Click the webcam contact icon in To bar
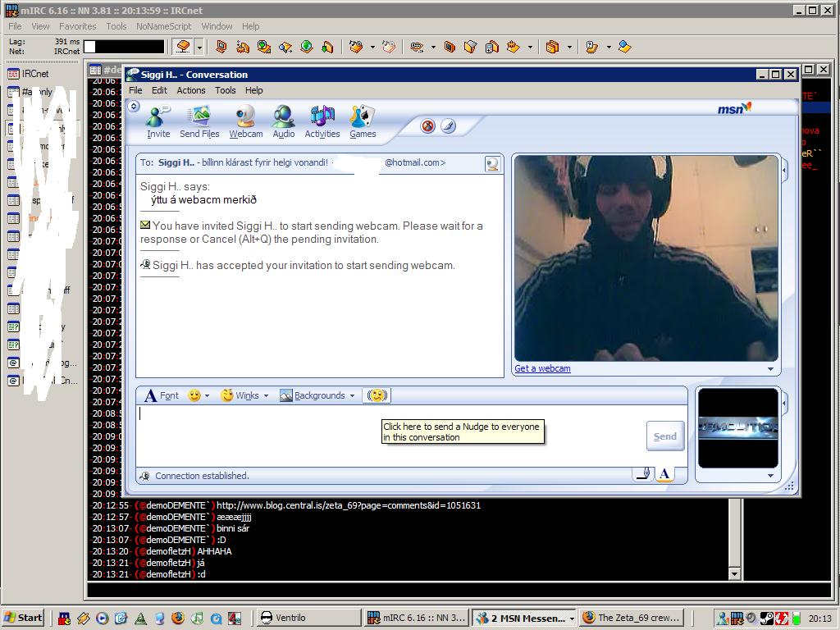The height and width of the screenshot is (630, 840). tap(492, 163)
